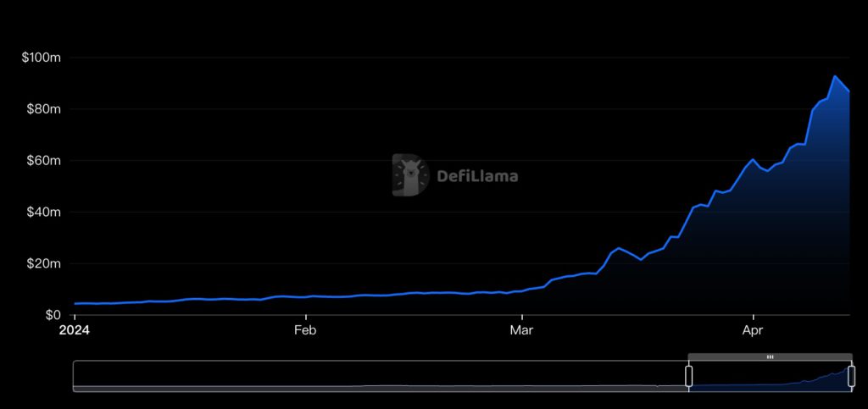868x409 pixels.
Task: Grab the left handle of the range slider
Action: point(689,376)
